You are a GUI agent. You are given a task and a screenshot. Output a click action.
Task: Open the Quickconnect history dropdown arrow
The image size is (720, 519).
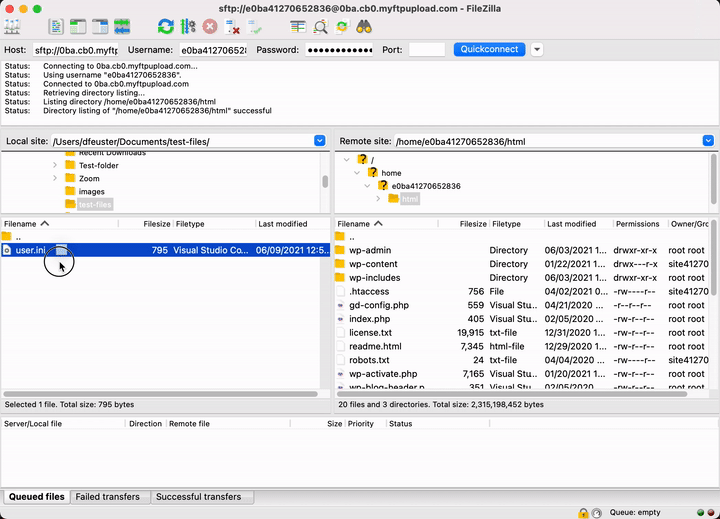pos(537,49)
